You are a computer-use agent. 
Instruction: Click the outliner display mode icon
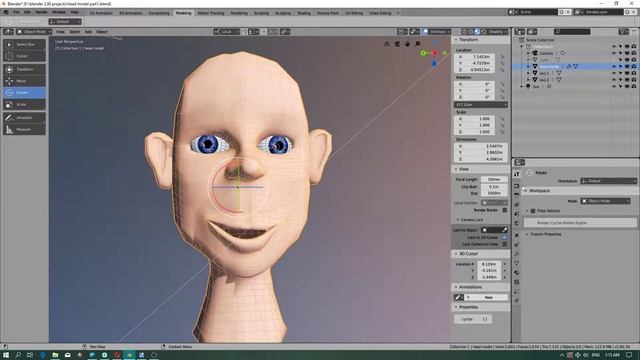tap(532, 31)
